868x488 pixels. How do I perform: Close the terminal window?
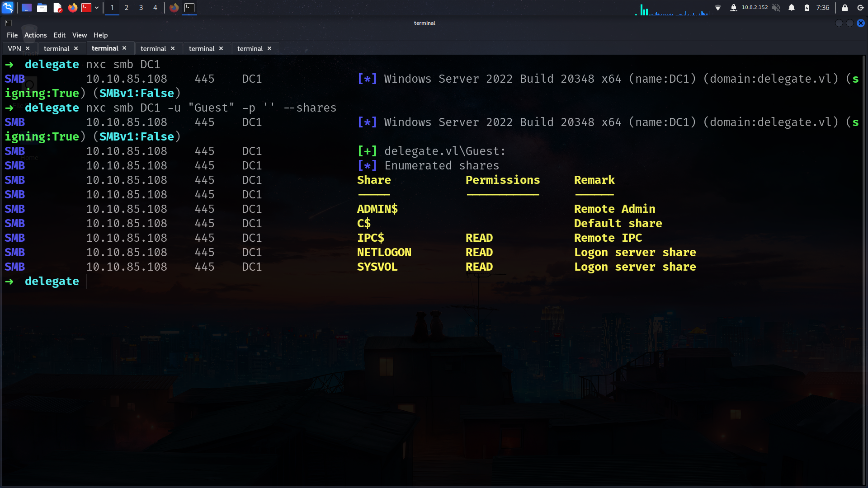click(861, 23)
